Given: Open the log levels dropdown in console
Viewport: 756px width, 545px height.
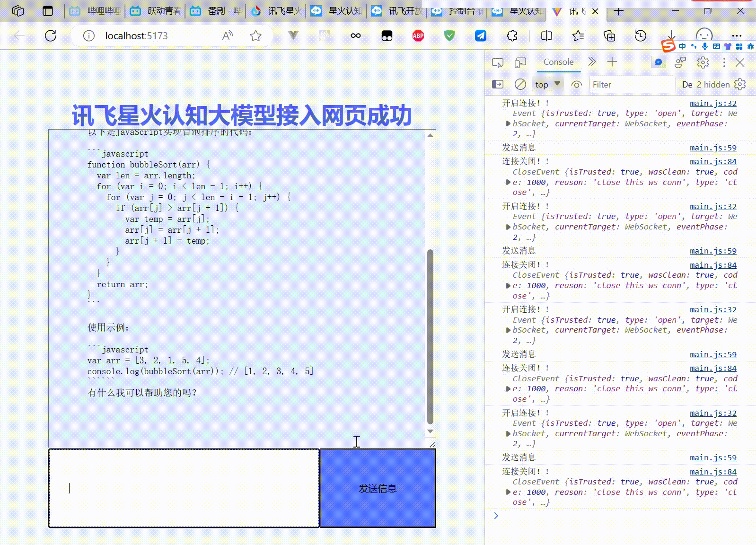Looking at the screenshot, I should [x=687, y=84].
